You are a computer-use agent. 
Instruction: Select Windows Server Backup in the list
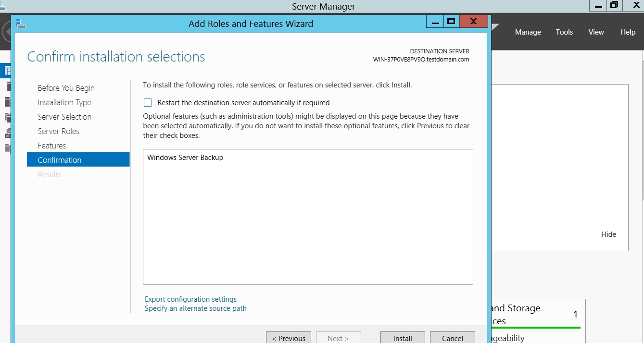185,158
